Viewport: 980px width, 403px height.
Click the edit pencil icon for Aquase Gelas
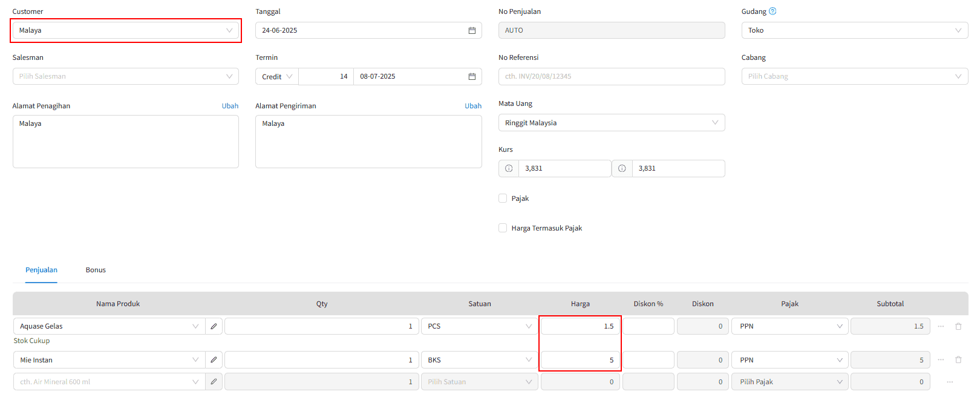coord(214,326)
